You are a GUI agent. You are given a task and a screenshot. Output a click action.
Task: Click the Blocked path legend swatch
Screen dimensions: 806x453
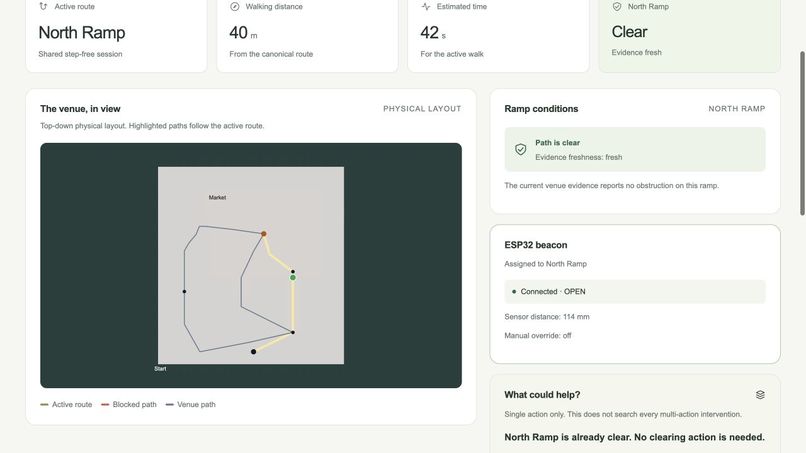(x=105, y=405)
